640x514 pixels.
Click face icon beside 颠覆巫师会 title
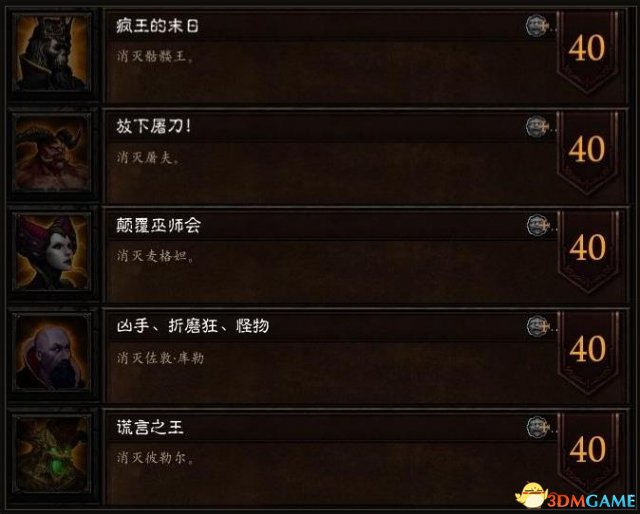point(536,226)
